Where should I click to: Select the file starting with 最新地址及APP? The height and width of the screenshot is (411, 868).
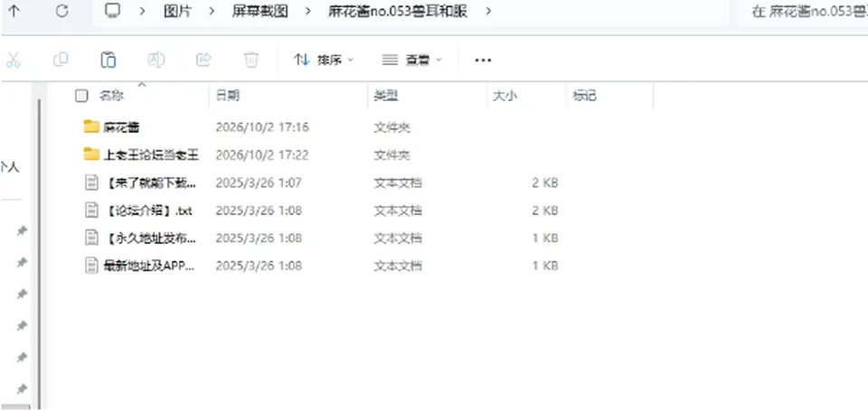click(x=149, y=266)
